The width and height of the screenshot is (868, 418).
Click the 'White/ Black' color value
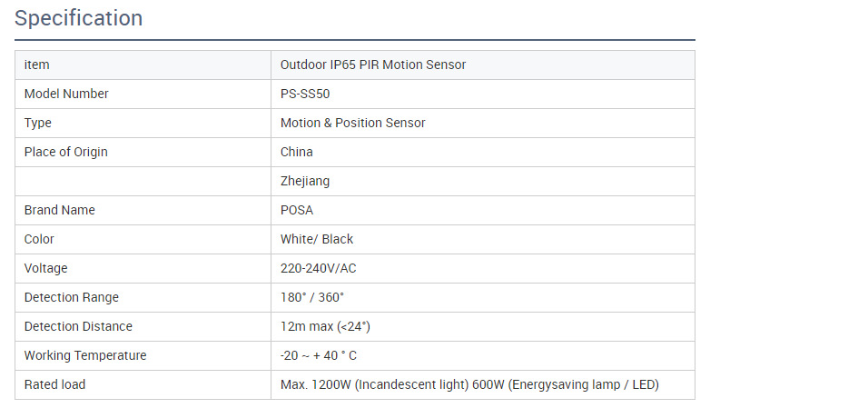317,239
